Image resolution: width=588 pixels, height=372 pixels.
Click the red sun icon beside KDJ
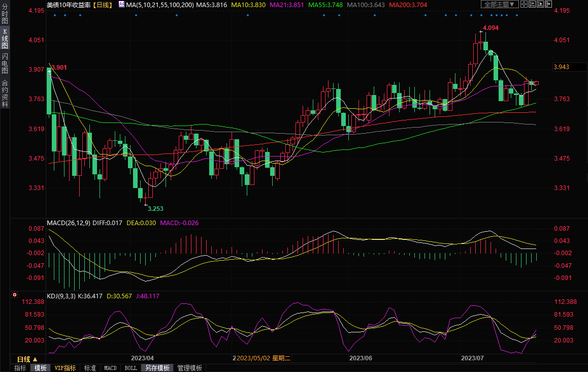[15, 295]
